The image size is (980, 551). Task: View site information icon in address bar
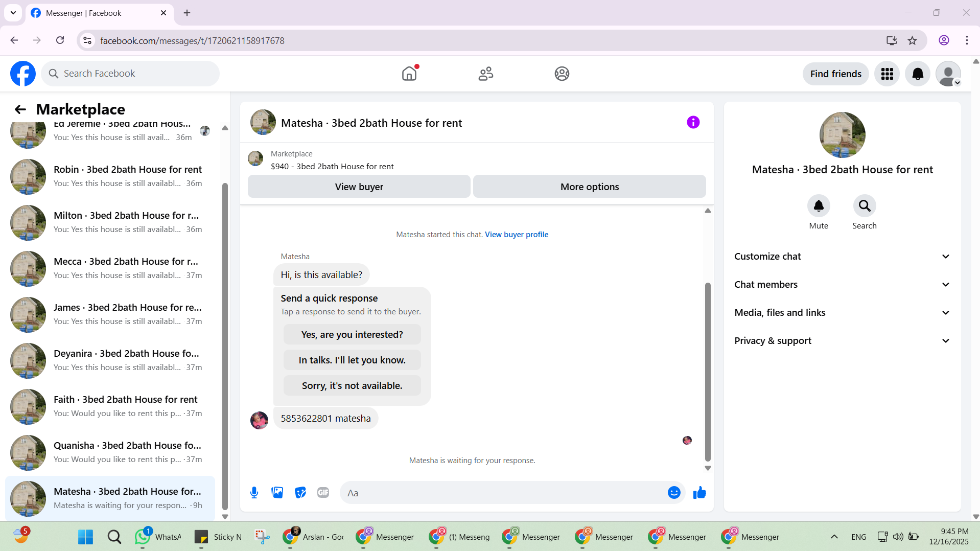[x=88, y=40]
